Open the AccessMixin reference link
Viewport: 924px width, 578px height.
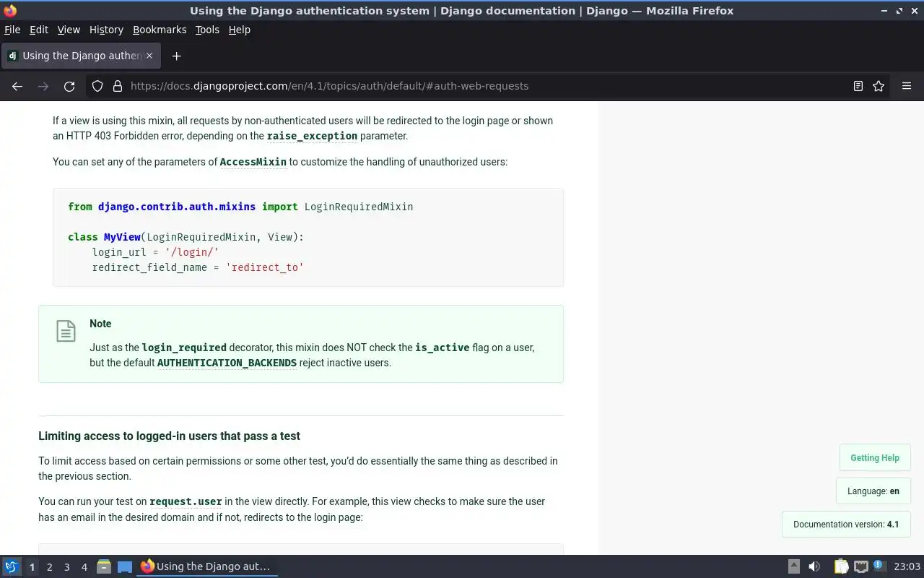pyautogui.click(x=253, y=162)
